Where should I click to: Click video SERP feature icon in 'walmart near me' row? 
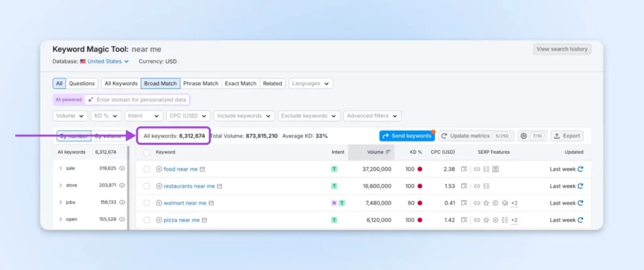pos(496,203)
